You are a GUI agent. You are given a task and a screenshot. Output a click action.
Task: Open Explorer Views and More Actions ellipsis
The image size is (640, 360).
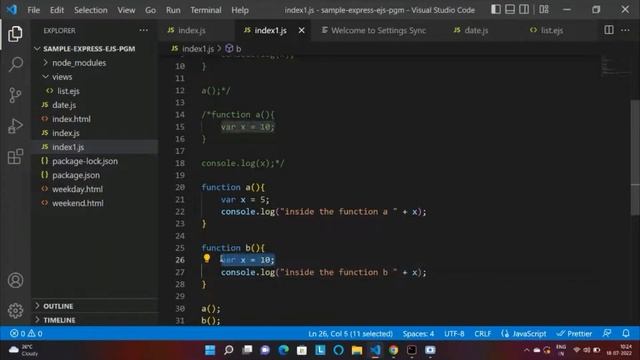coord(144,30)
